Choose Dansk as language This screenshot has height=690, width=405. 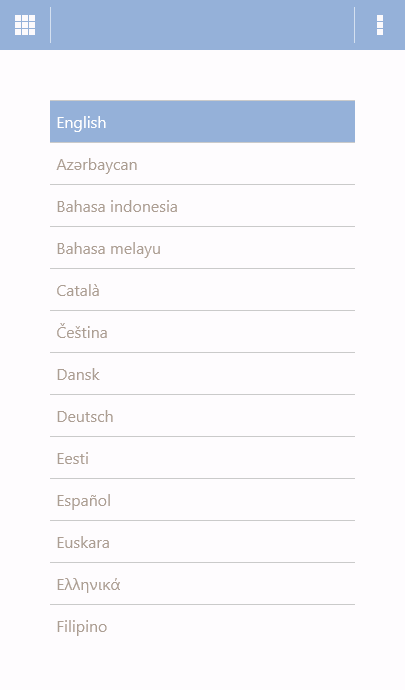coord(202,374)
